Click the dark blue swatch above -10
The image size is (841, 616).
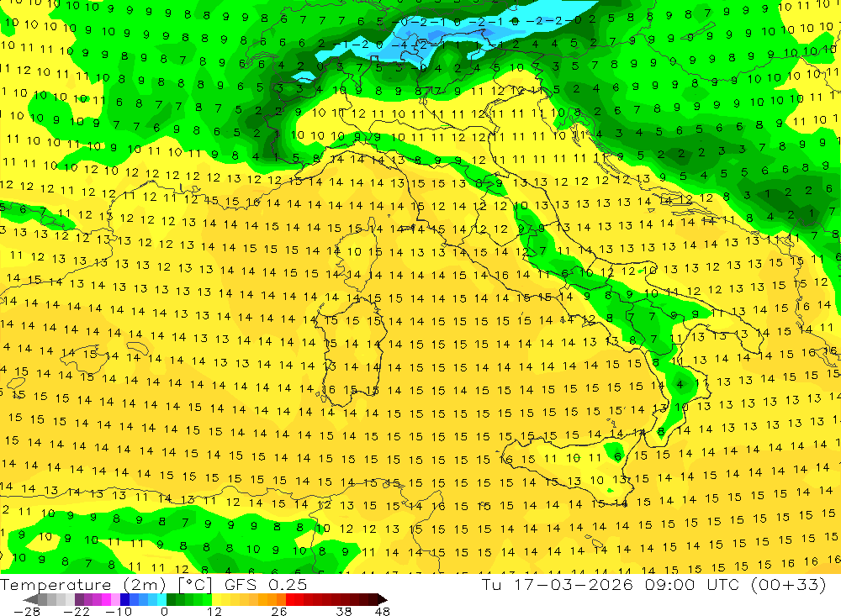click(124, 599)
